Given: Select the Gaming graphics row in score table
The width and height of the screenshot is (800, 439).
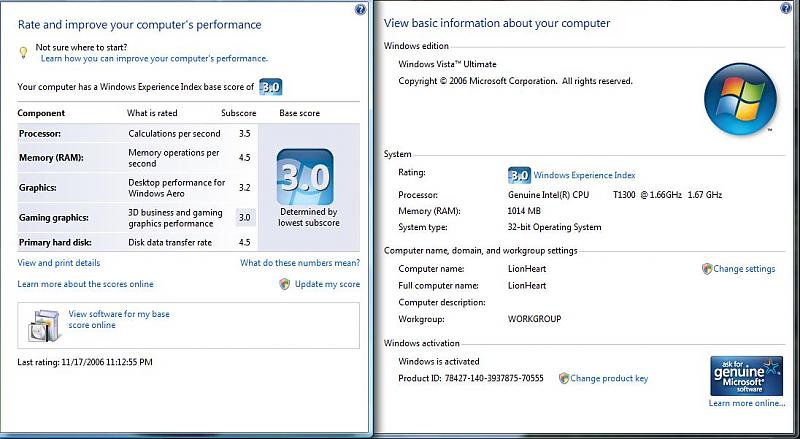Looking at the screenshot, I should 130,217.
